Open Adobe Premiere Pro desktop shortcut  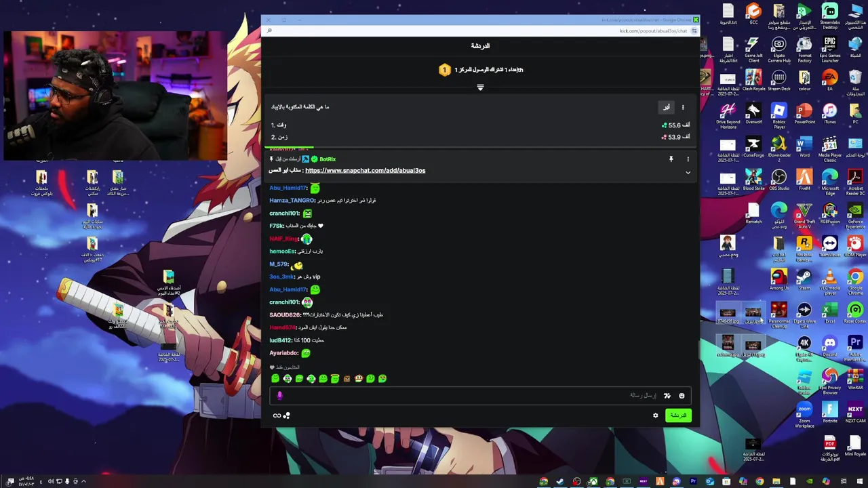pos(855,347)
